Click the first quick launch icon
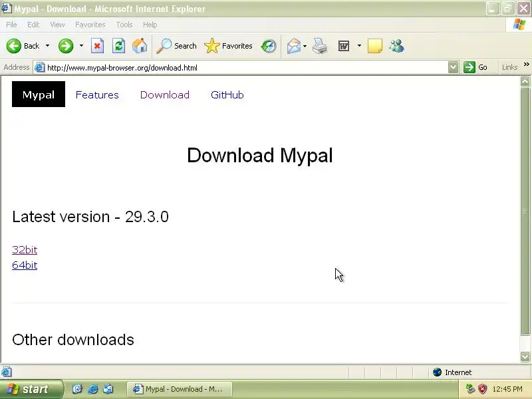This screenshot has height=399, width=532. tap(77, 389)
